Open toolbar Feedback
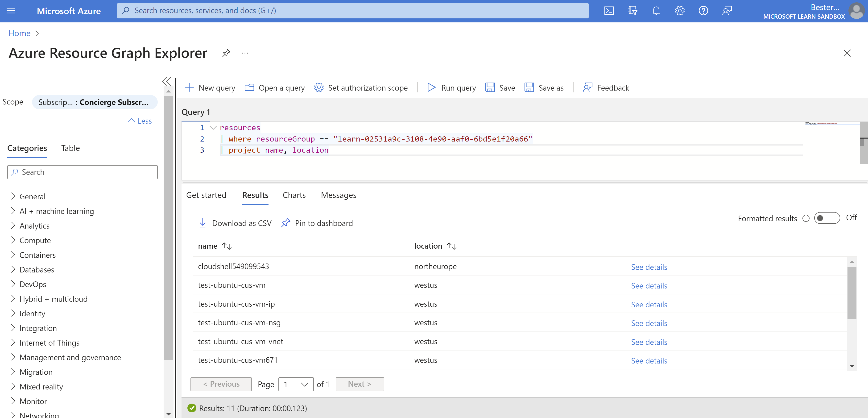The image size is (868, 418). [606, 88]
